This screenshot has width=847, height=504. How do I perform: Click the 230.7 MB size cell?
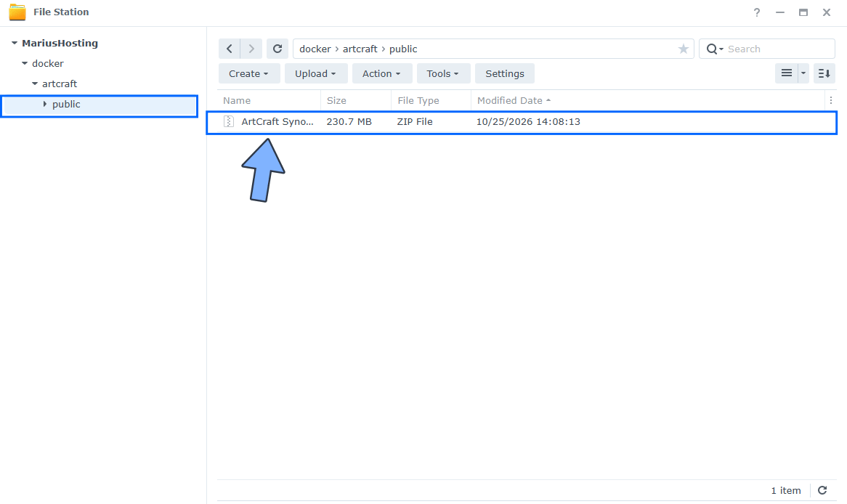(x=349, y=121)
